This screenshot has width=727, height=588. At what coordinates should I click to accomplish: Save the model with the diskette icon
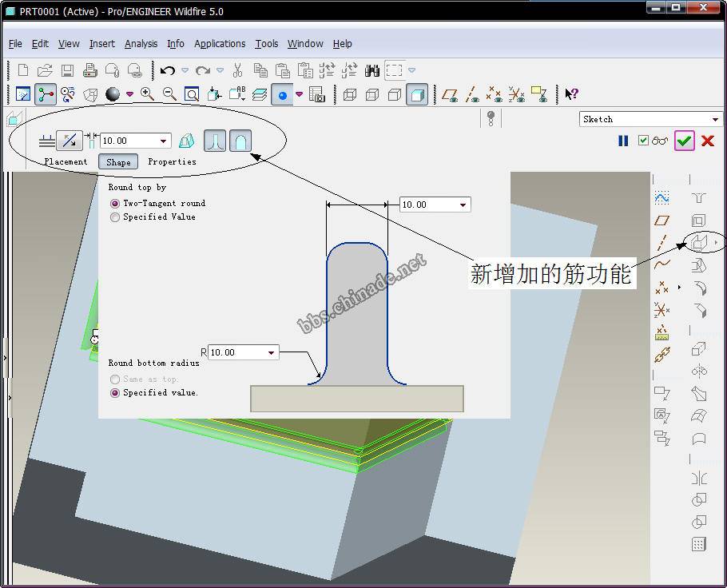(x=67, y=70)
